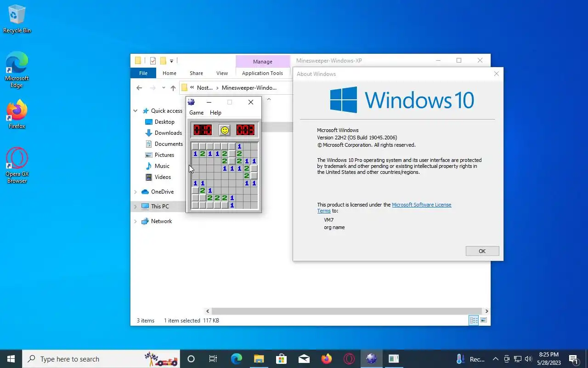Open the Game menu in Minesweeper
This screenshot has width=588, height=368.
[x=196, y=113]
